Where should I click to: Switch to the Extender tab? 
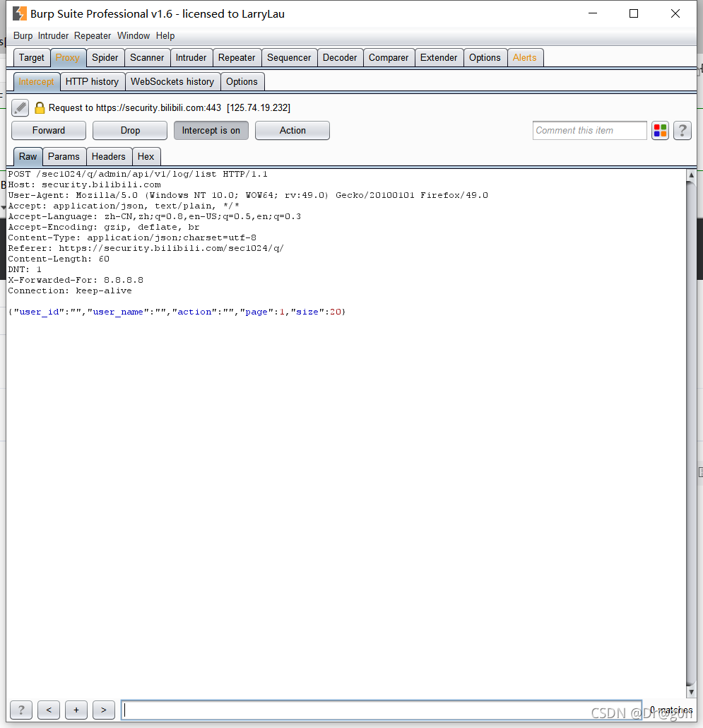[439, 57]
